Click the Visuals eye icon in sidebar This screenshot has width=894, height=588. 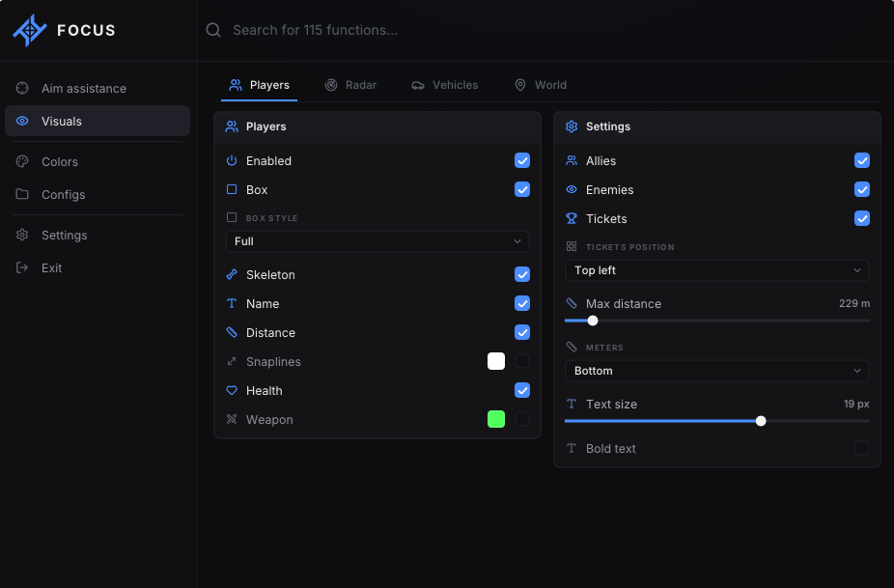coord(22,121)
